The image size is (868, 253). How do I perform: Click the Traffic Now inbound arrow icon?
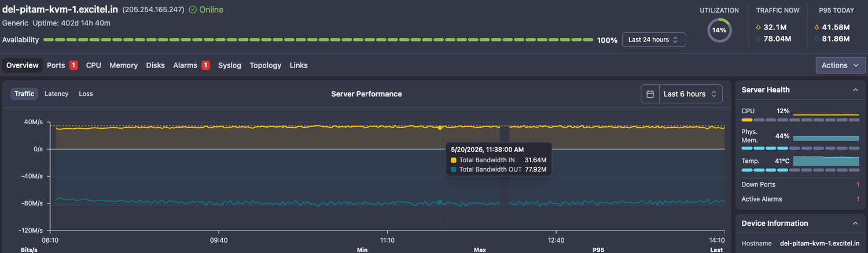click(x=759, y=27)
